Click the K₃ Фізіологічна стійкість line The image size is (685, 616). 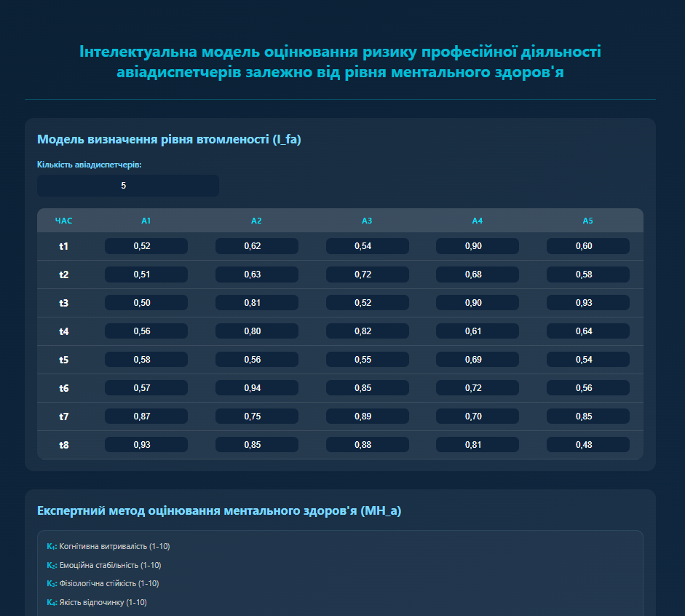(x=103, y=584)
